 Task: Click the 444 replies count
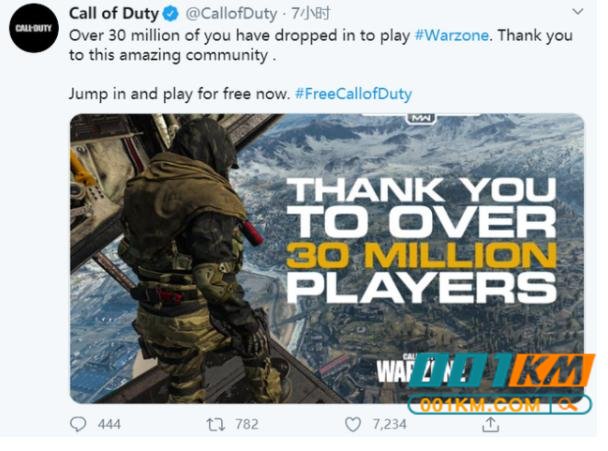point(109,425)
